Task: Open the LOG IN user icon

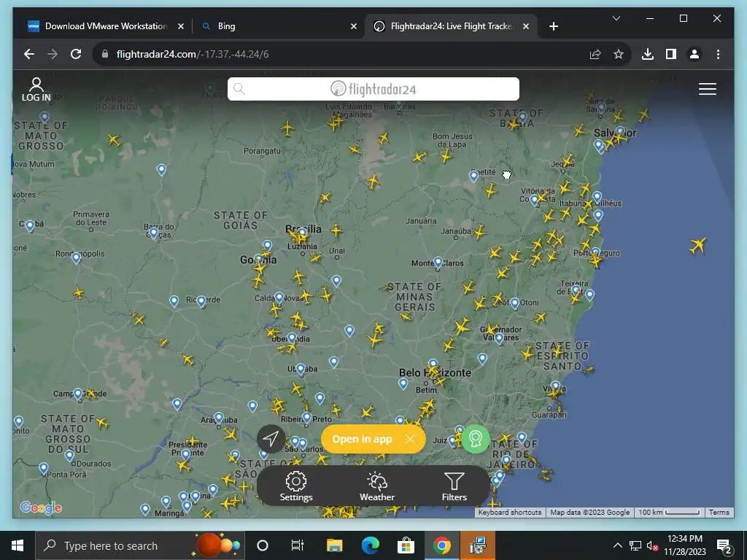Action: [x=36, y=89]
